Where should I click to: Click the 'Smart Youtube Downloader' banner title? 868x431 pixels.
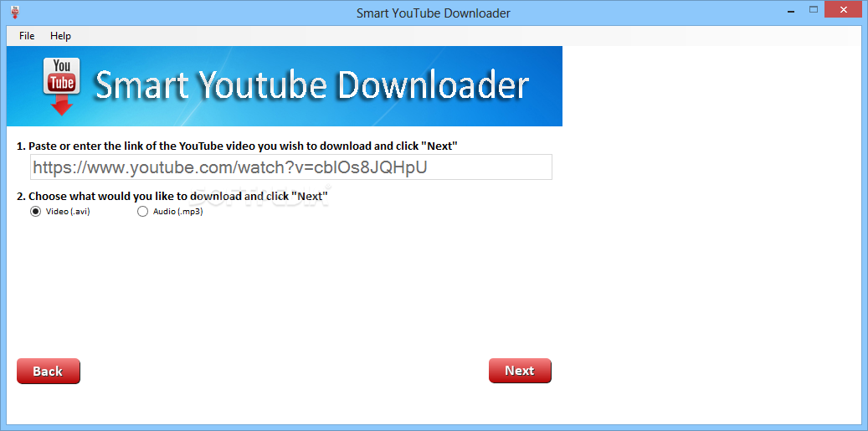tap(311, 86)
